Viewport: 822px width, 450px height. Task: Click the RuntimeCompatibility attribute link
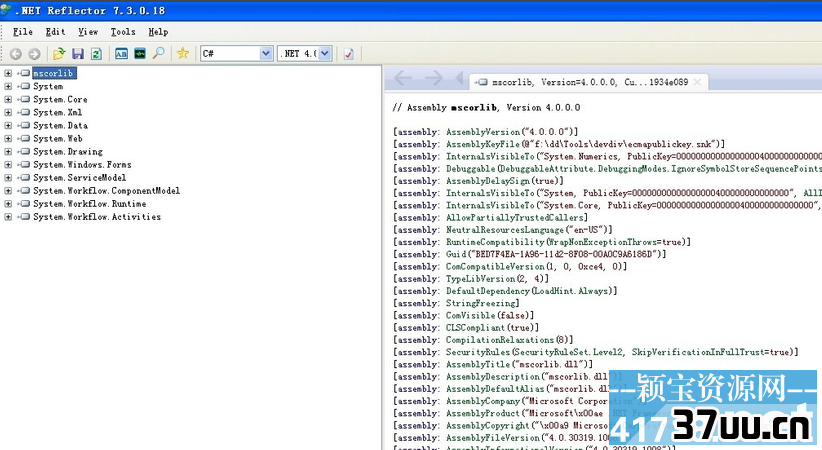(495, 242)
